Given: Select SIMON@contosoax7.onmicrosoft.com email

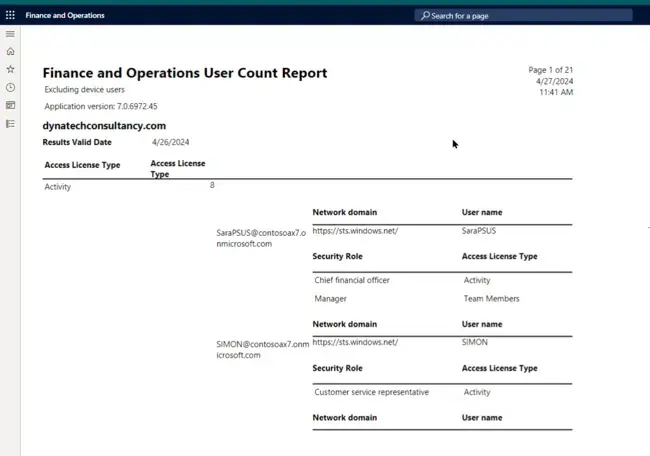Looking at the screenshot, I should [262, 350].
